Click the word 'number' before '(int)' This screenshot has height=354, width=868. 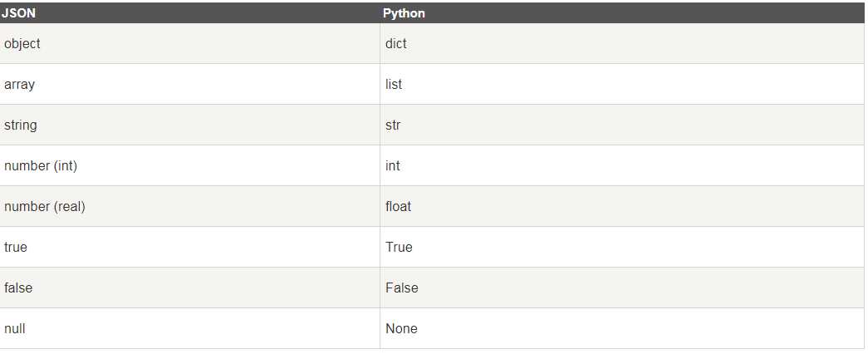coord(27,165)
